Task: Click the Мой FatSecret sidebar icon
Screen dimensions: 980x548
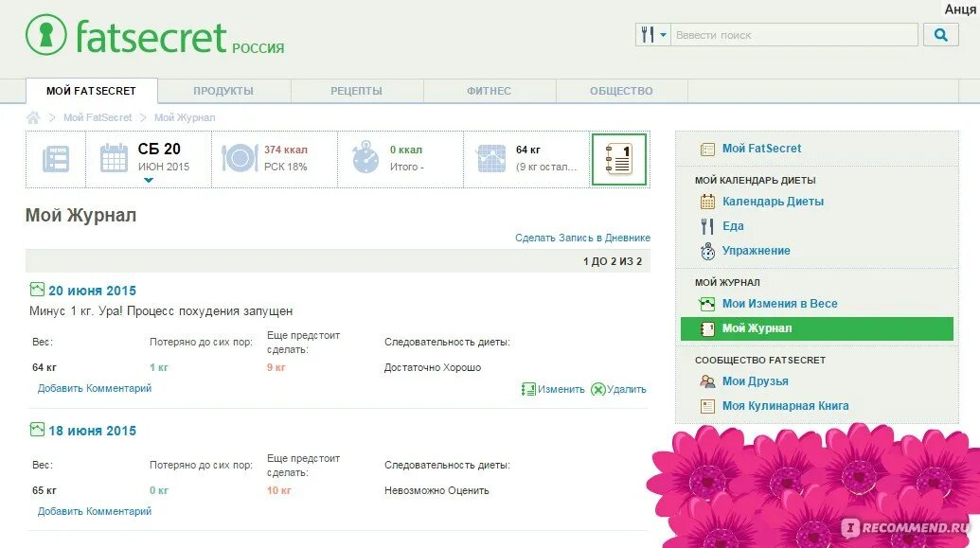Action: [x=707, y=149]
